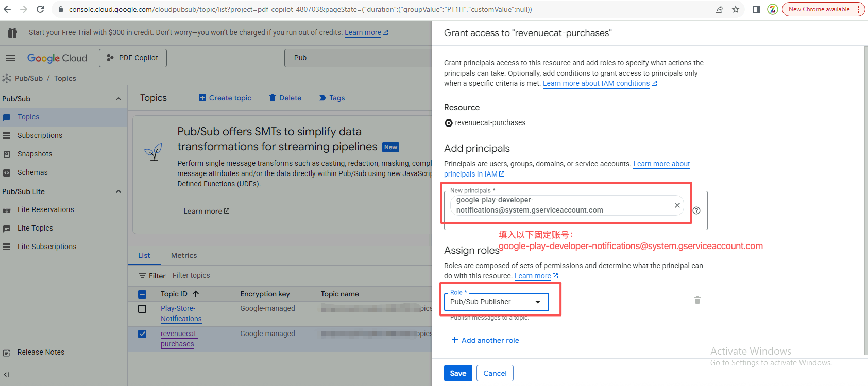Collapse the left navigation panel arrow
868x386 pixels.
6,375
